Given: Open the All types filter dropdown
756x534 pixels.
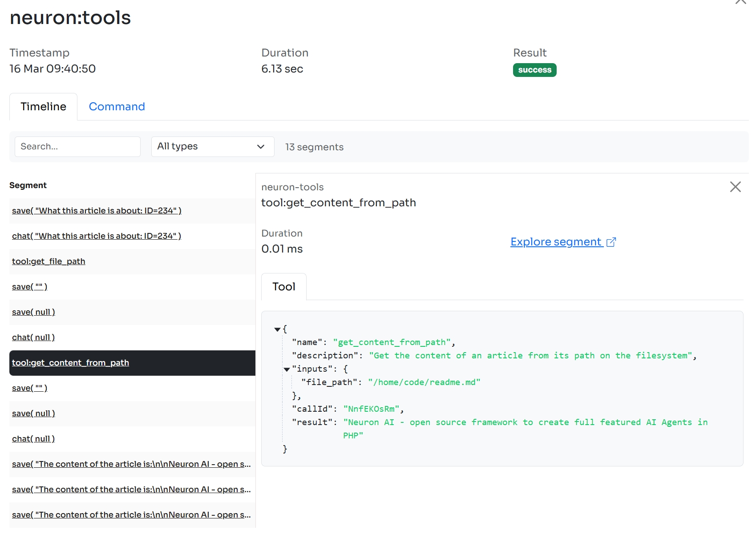Looking at the screenshot, I should (212, 147).
